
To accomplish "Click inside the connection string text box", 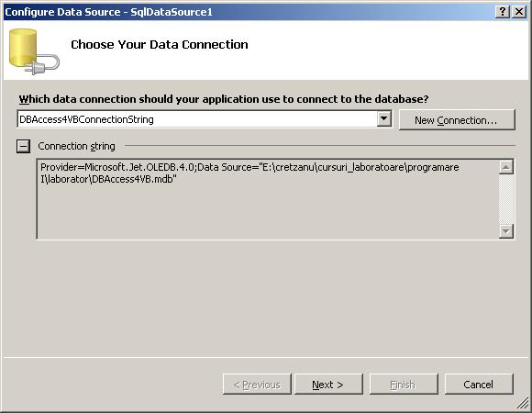I will pos(268,199).
